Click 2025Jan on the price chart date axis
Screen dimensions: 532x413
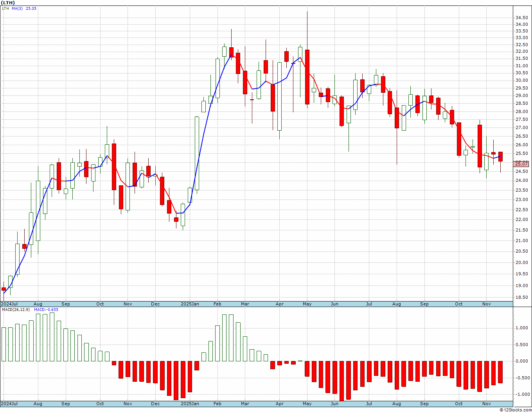coord(190,304)
